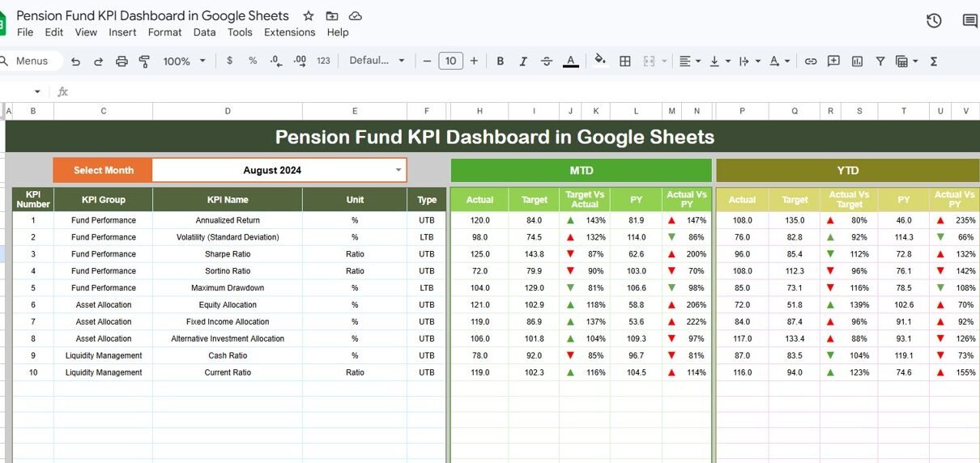980x463 pixels.
Task: Open the Extensions menu
Action: tap(289, 32)
